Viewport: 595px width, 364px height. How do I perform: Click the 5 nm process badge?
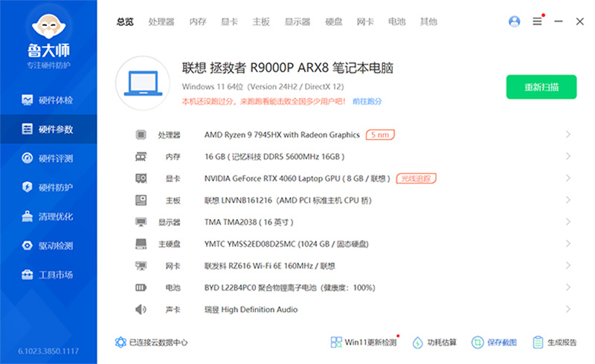point(380,134)
